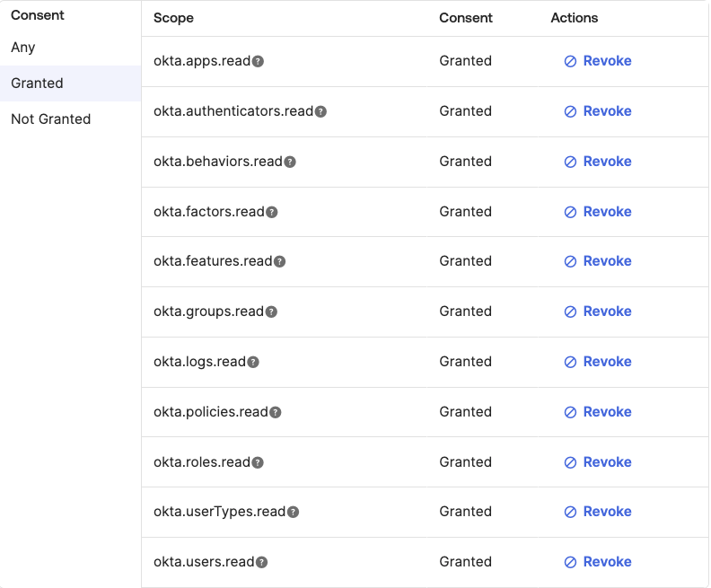This screenshot has height=588, width=711.
Task: Click Granted status in okta.users.read row
Action: pos(465,562)
